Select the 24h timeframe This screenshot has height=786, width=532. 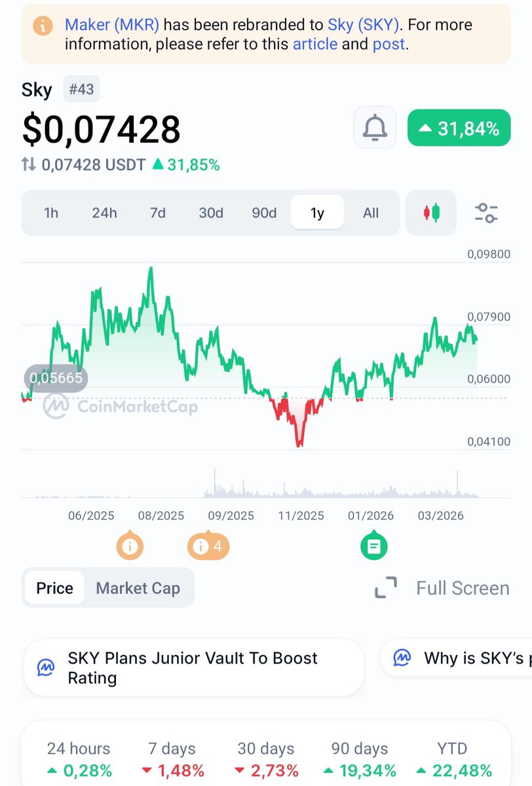pos(104,213)
